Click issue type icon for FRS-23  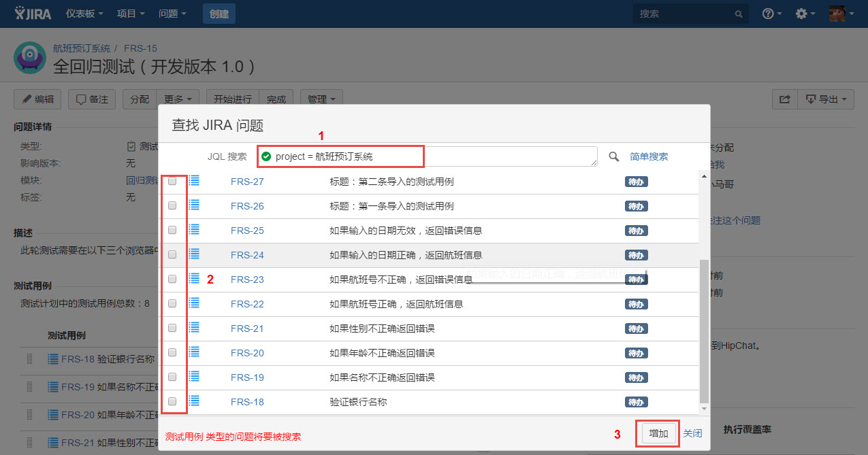tap(194, 278)
